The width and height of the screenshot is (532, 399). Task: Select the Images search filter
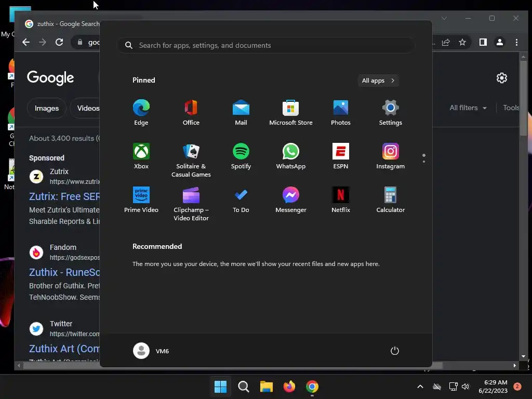tap(46, 108)
